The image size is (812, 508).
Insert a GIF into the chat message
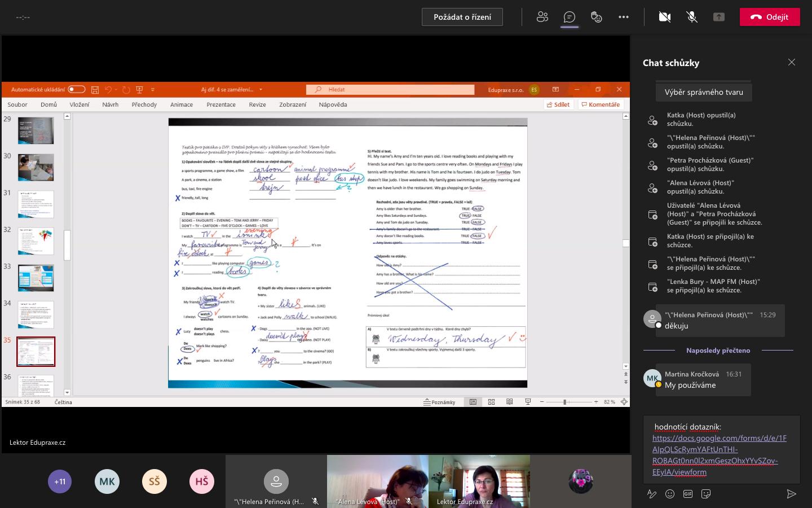pos(688,494)
